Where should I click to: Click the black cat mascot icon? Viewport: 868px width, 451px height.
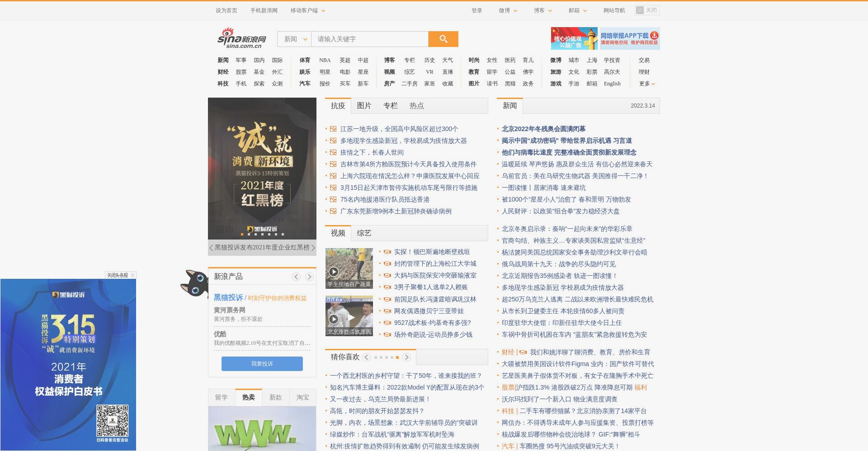coord(194,283)
